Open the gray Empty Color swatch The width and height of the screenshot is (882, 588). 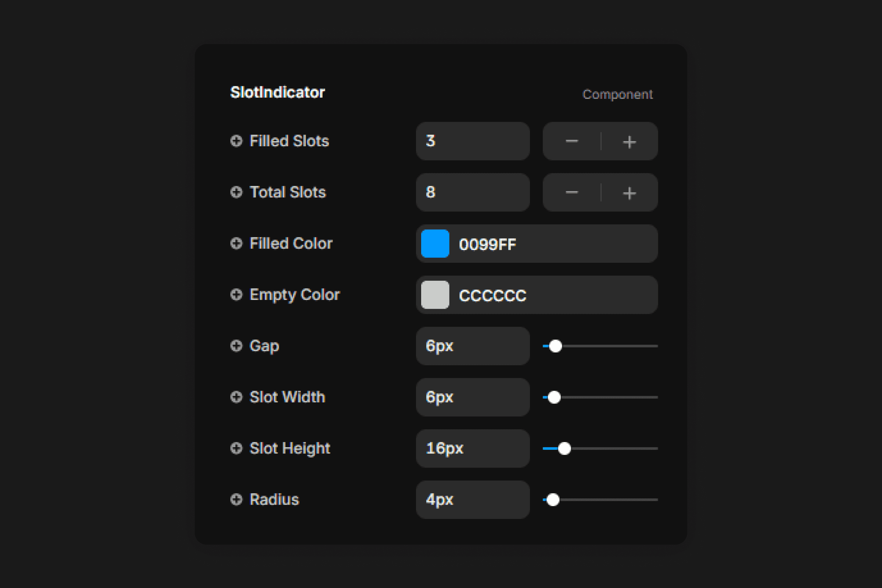[x=435, y=295]
